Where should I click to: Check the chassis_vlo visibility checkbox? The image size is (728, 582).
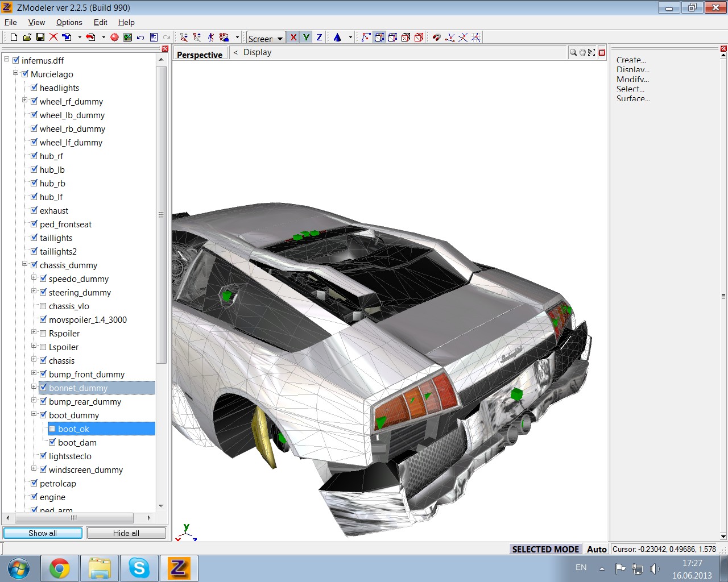pos(43,306)
